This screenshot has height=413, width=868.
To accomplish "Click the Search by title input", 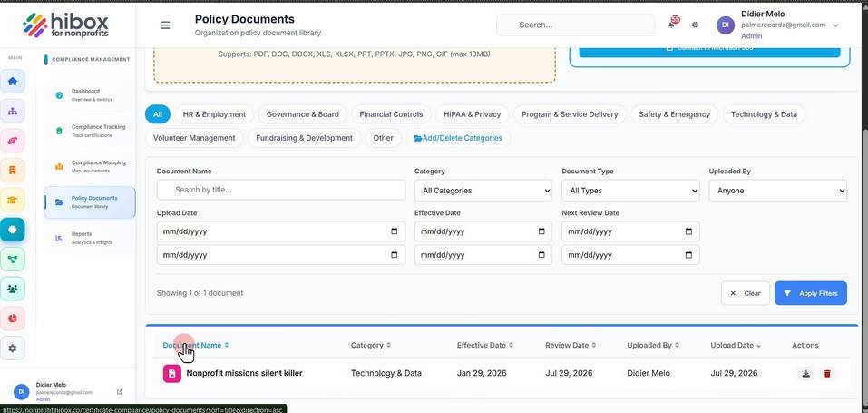I will pos(281,190).
